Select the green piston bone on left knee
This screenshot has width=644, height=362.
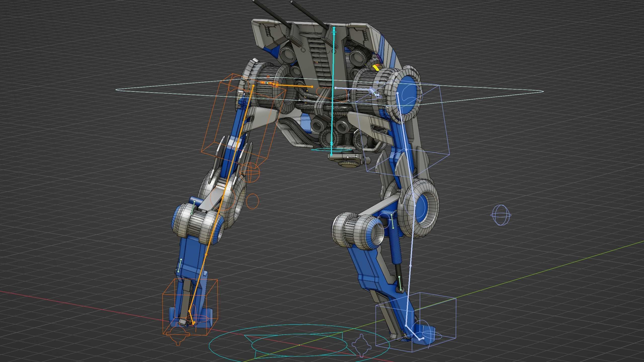(x=193, y=207)
